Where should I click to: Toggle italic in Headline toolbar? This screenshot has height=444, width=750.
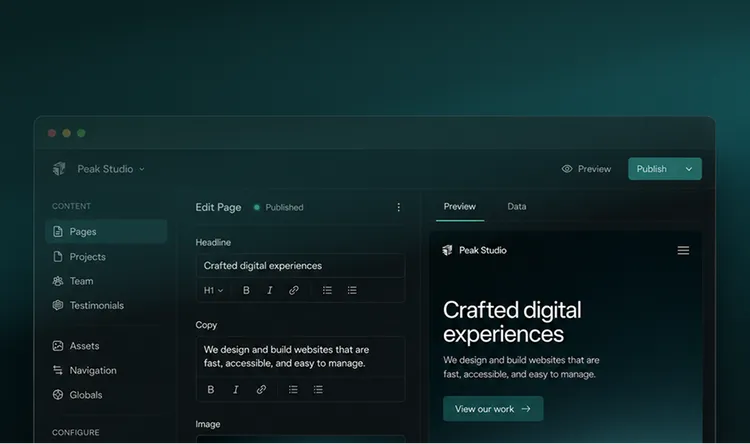click(x=270, y=290)
